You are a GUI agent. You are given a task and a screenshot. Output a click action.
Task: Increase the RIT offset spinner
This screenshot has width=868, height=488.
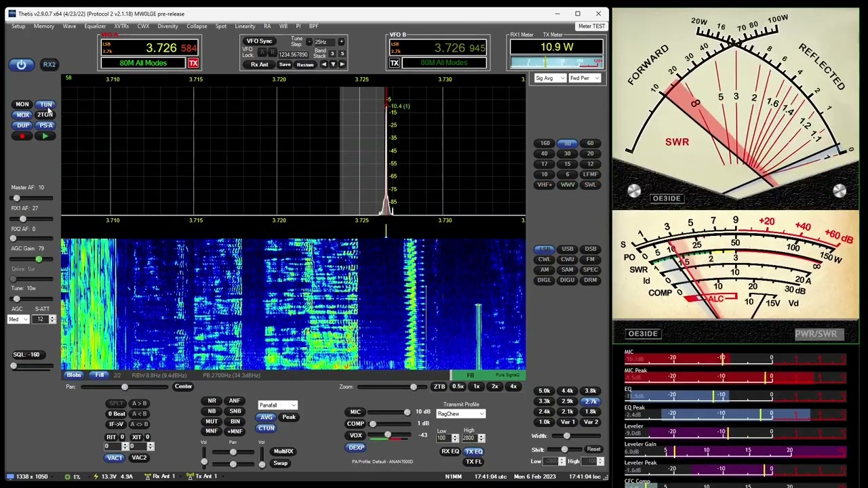125,445
